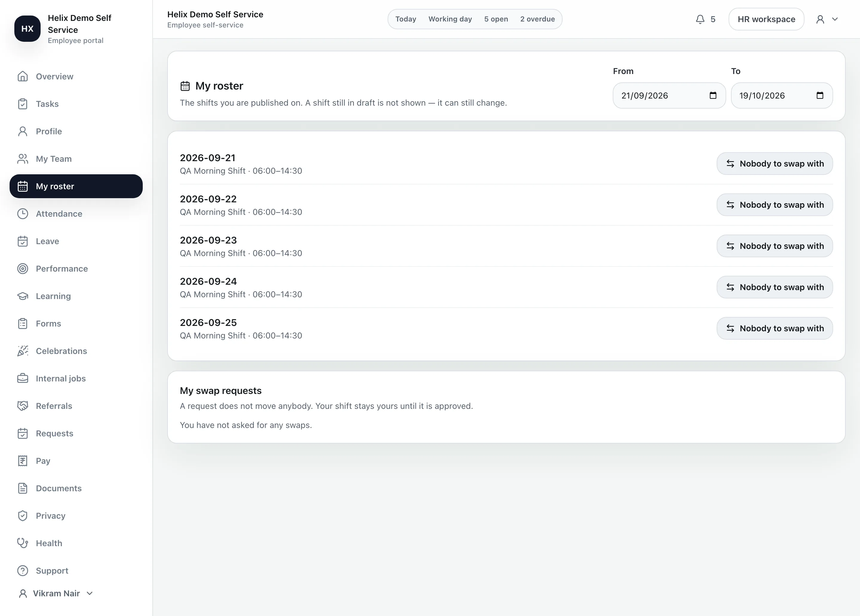Open the Health stethoscope icon

(23, 543)
